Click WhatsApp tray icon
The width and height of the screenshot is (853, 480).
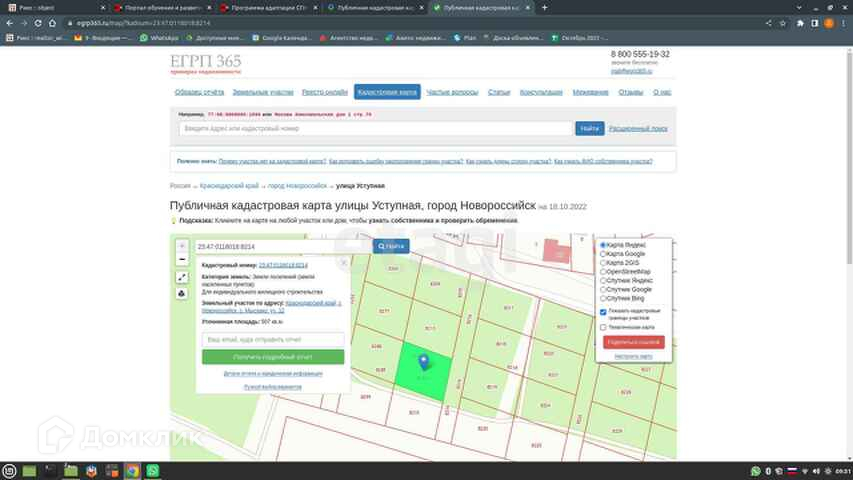pyautogui.click(x=756, y=471)
